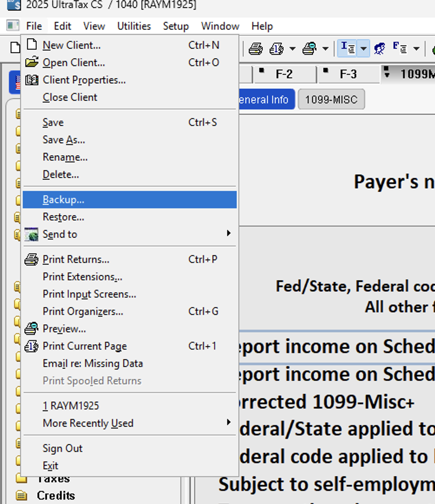
Task: Select Email re: Missing Data
Action: [130, 363]
